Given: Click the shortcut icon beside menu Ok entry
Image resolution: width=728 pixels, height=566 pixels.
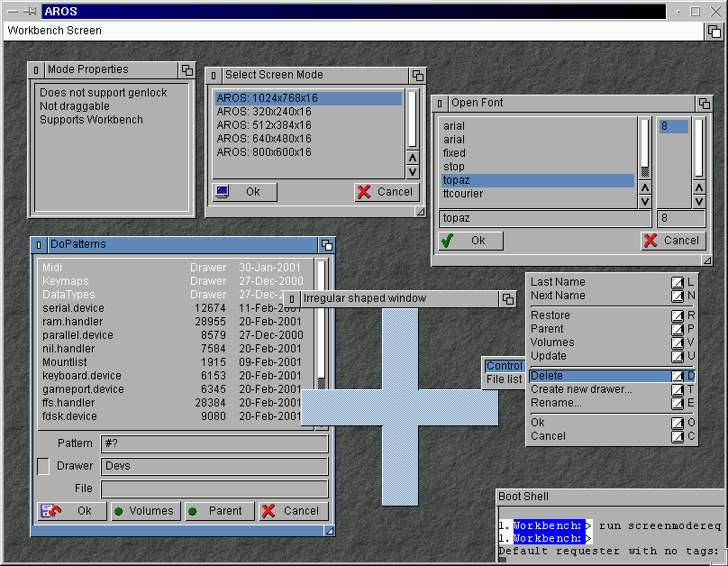Looking at the screenshot, I should click(x=678, y=423).
